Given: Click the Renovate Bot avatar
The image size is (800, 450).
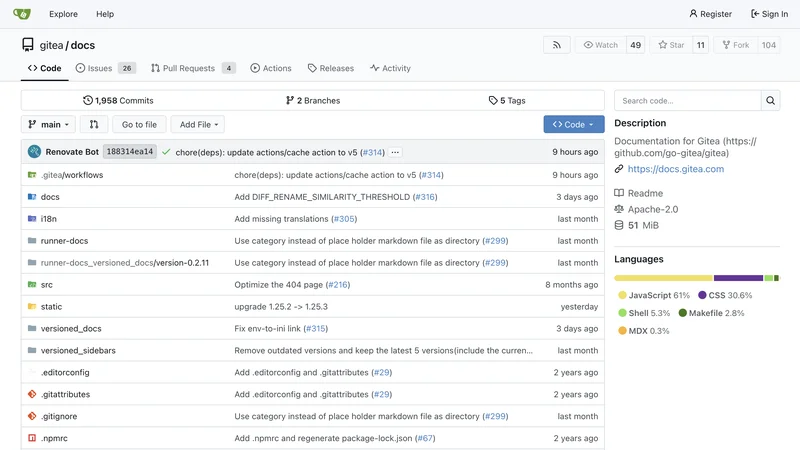Looking at the screenshot, I should [x=34, y=152].
